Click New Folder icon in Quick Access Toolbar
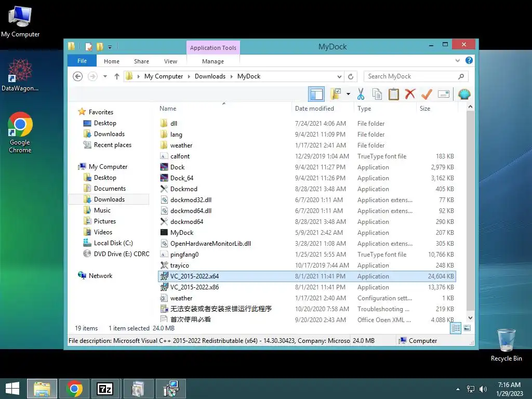Image resolution: width=532 pixels, height=399 pixels. tap(100, 46)
